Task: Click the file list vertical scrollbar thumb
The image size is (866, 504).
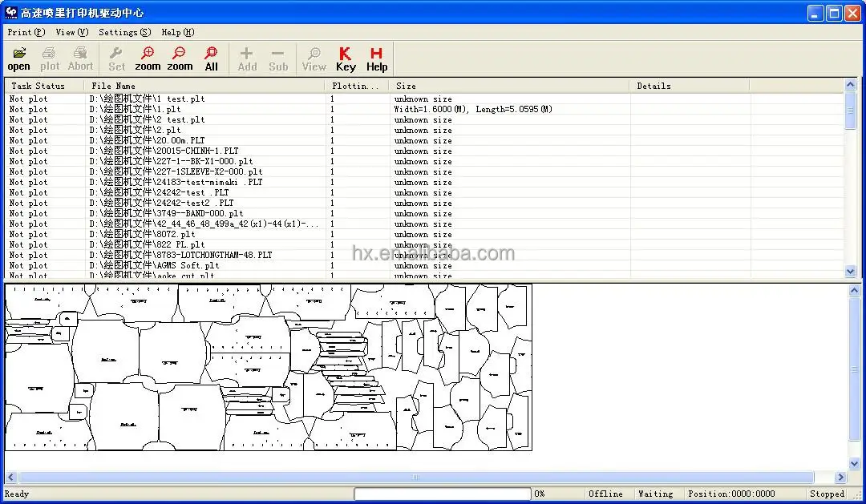Action: click(x=851, y=111)
